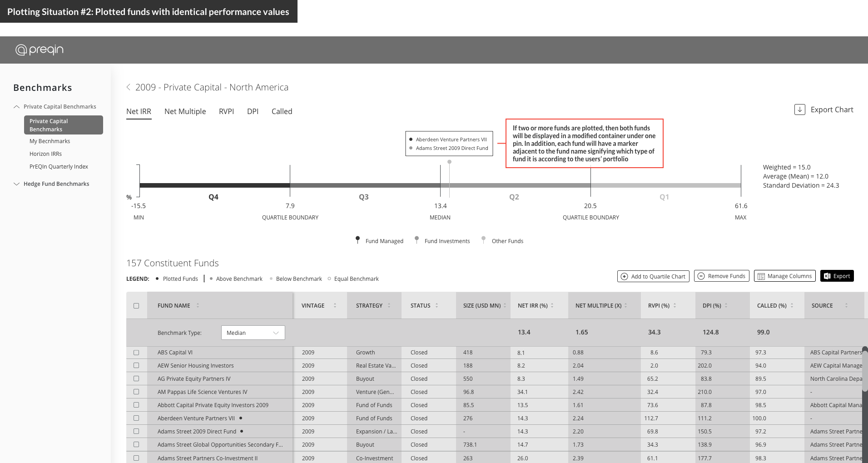Sort by Called (%) column arrows
This screenshot has width=868, height=463.
click(x=792, y=305)
